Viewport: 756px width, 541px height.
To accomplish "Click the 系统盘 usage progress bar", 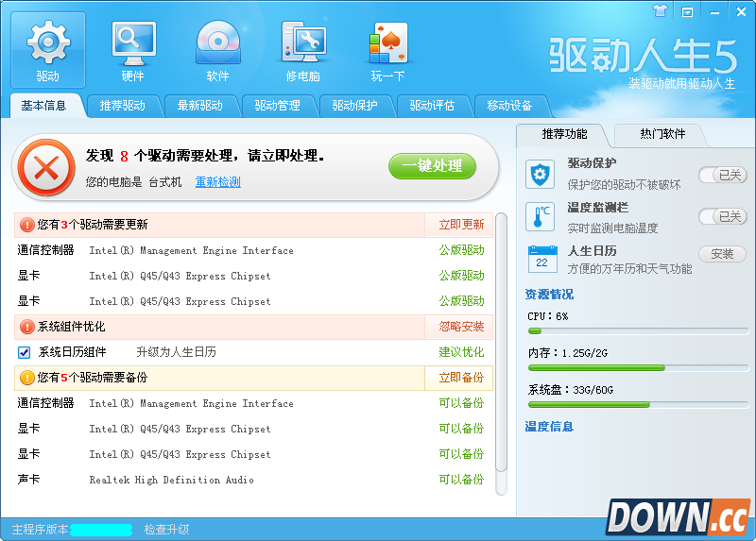I will [x=637, y=404].
